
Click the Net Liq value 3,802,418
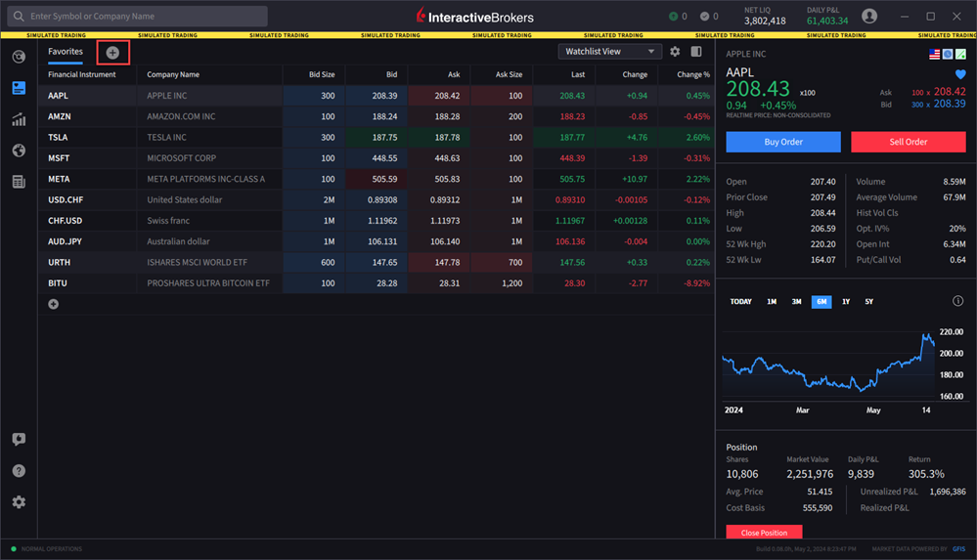[765, 21]
